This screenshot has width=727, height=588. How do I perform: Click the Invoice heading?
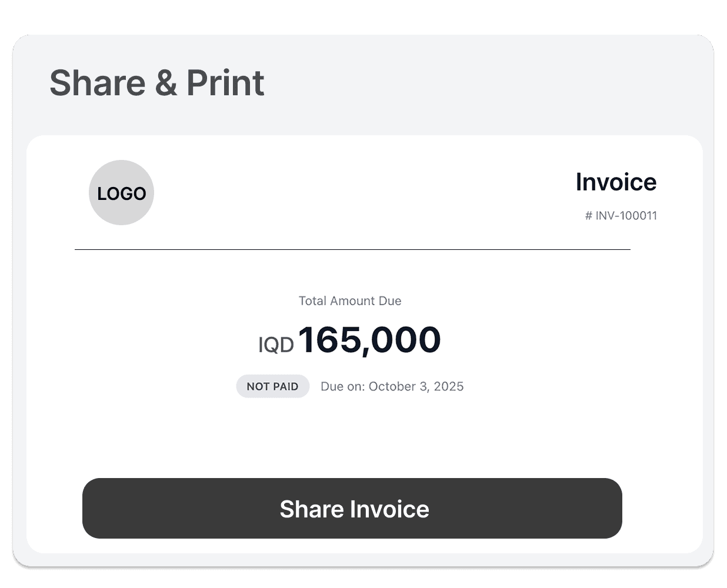click(616, 182)
